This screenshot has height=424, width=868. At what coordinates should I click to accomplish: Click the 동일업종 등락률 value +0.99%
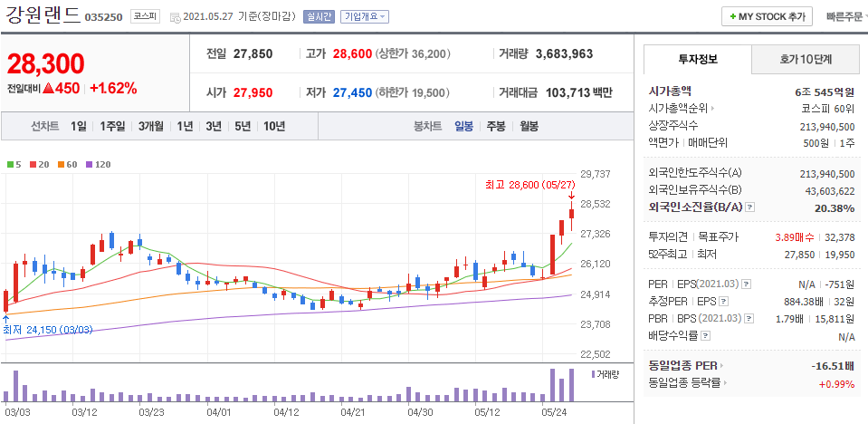click(836, 383)
